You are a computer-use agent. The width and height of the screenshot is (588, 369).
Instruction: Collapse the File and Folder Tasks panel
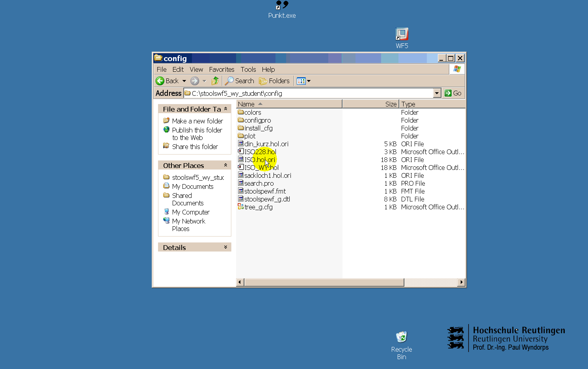[225, 109]
